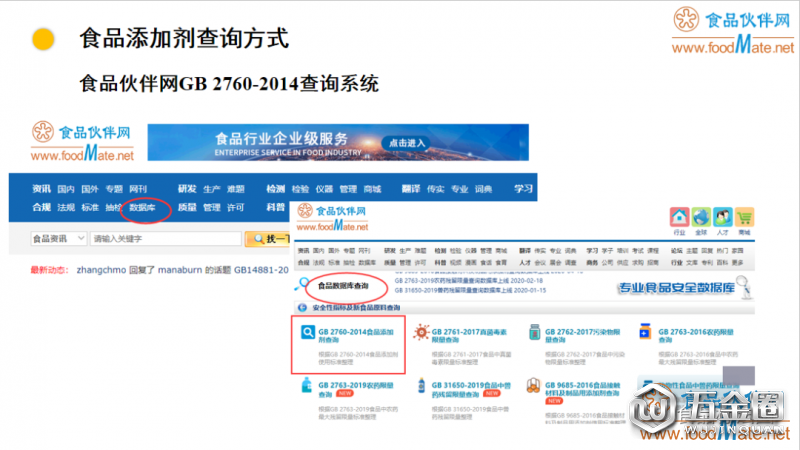Select 标准 in the large blue navigation bar
800x450 pixels.
click(x=90, y=208)
